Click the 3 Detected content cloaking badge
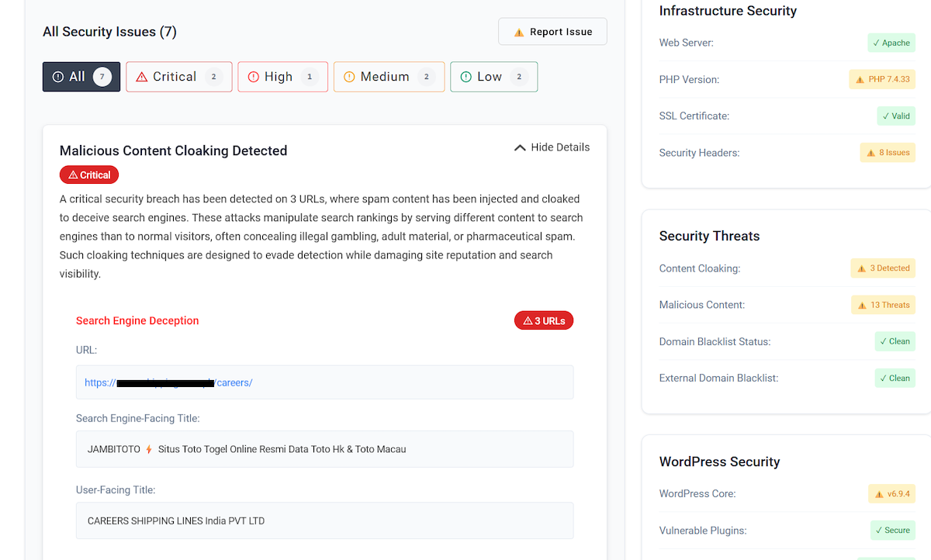 (x=883, y=268)
